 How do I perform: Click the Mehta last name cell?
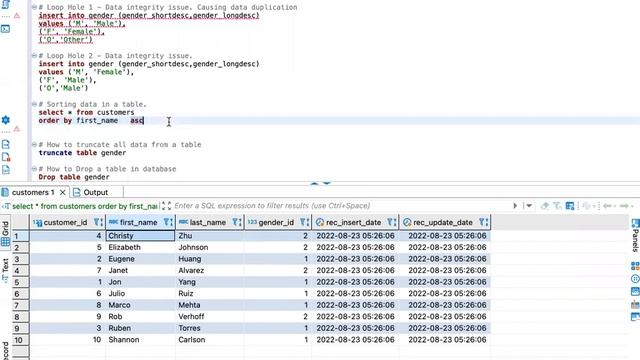pos(210,305)
